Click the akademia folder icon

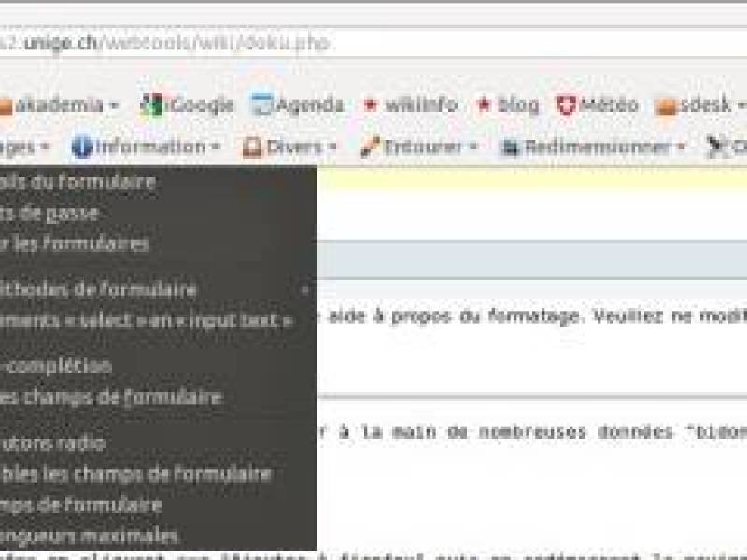click(x=6, y=106)
